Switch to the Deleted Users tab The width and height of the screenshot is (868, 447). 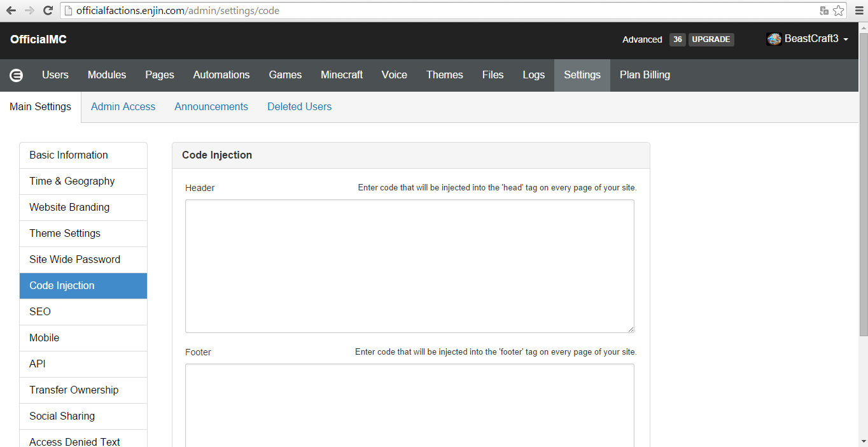[x=300, y=107]
